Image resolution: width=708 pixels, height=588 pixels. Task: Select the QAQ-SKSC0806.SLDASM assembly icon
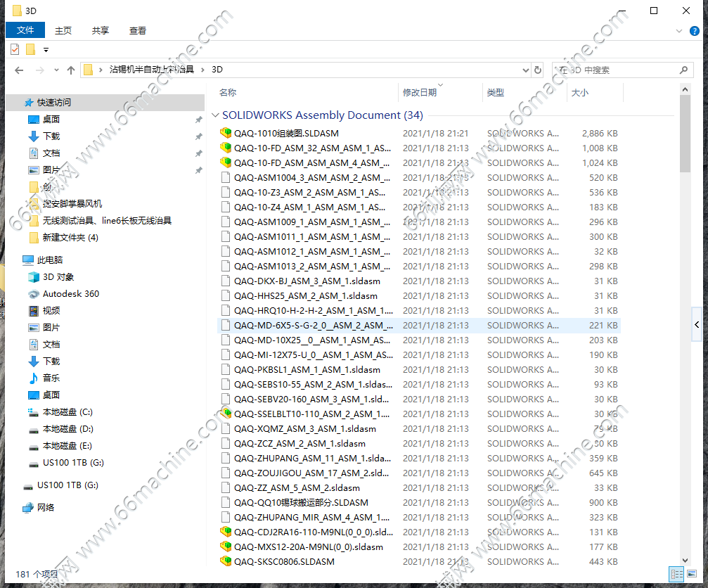tap(226, 561)
